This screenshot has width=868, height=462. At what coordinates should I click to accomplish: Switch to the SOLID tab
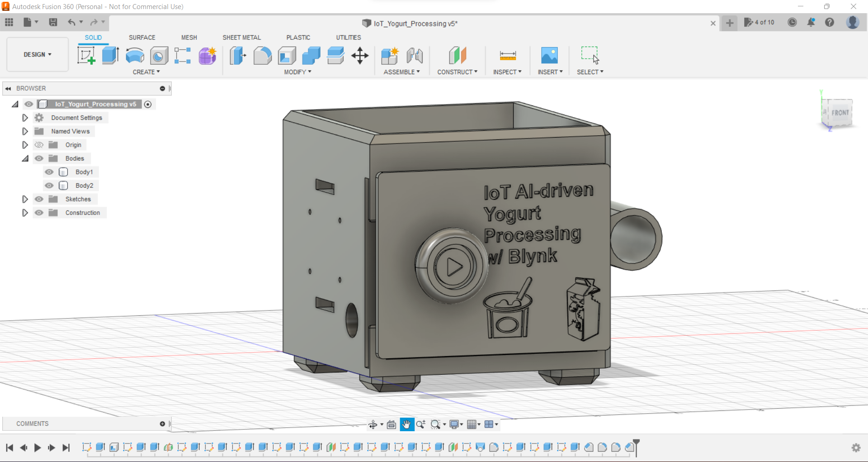[x=93, y=38]
